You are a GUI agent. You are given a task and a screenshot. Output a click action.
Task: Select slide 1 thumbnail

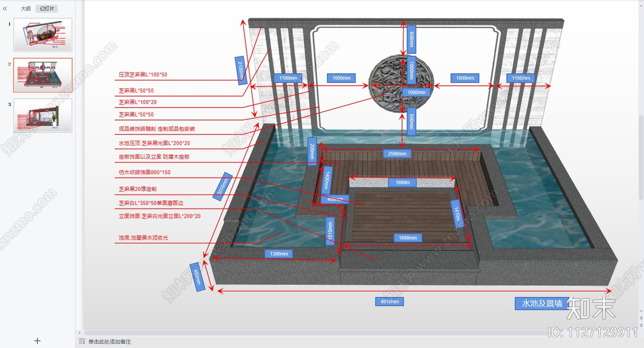[x=43, y=35]
